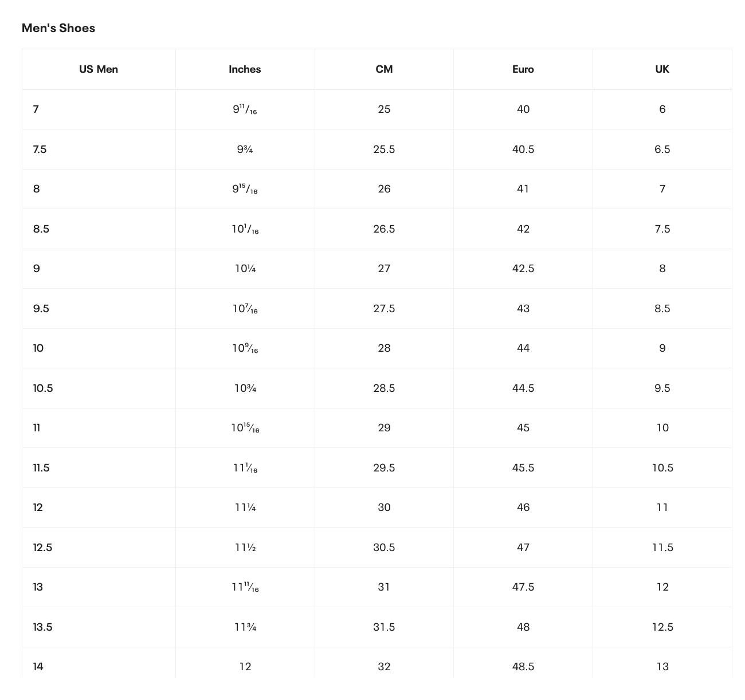Select the 10¼ inches cell
The image size is (745, 700).
pyautogui.click(x=245, y=269)
